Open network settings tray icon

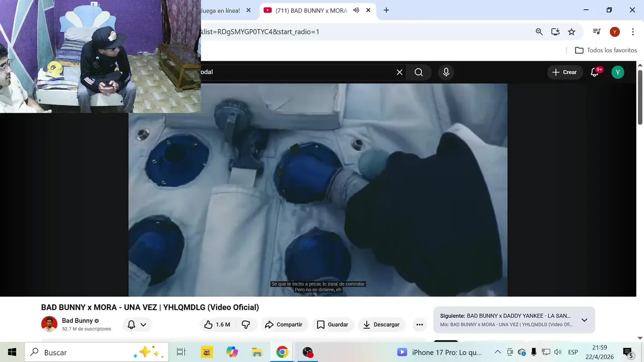[546, 352]
